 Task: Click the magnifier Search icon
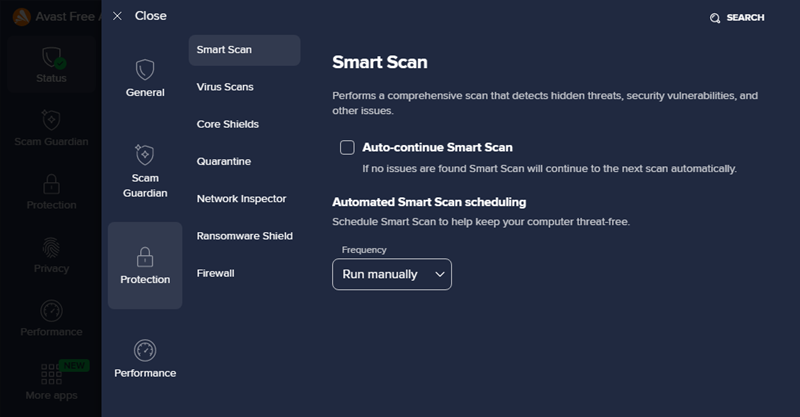point(715,18)
